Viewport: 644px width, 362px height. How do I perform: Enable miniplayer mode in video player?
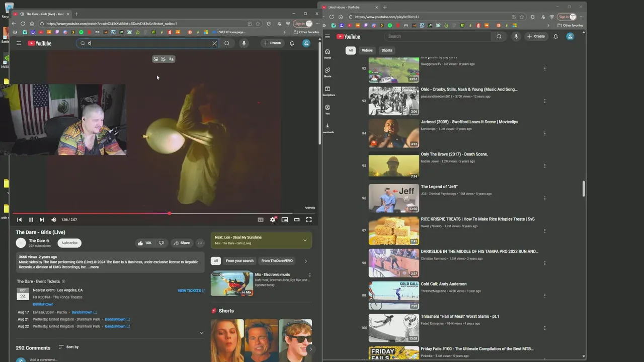click(285, 220)
